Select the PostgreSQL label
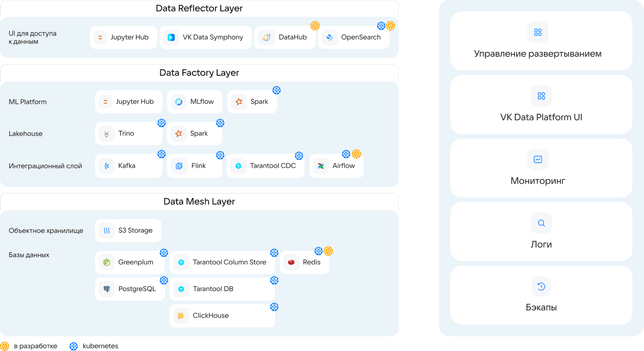The height and width of the screenshot is (351, 644). click(x=137, y=289)
